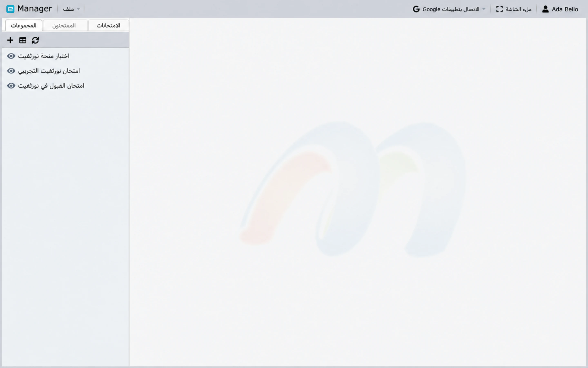Toggle eye icon for امتحان القبول في نورثغيت

click(x=11, y=86)
